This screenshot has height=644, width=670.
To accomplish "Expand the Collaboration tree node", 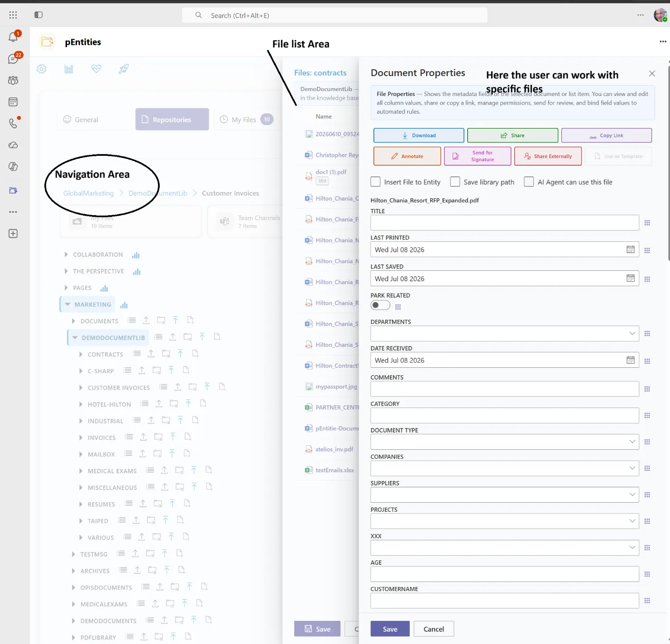I will pyautogui.click(x=66, y=255).
